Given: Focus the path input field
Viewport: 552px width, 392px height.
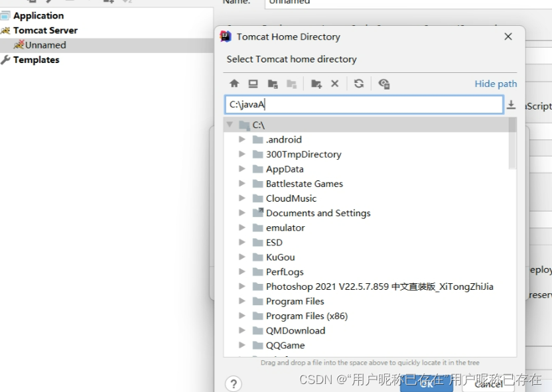Looking at the screenshot, I should pos(364,105).
